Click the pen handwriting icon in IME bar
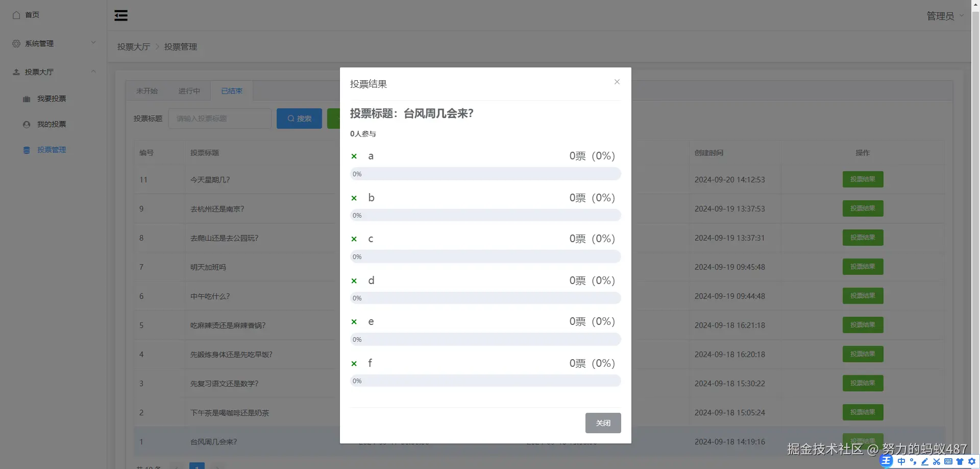Screen dimensions: 980x469 [x=925, y=461]
